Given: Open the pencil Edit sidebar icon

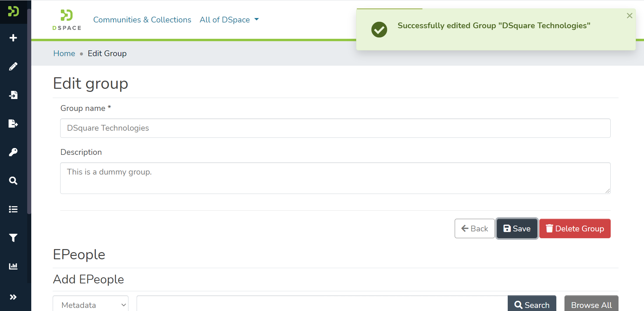Looking at the screenshot, I should (13, 66).
